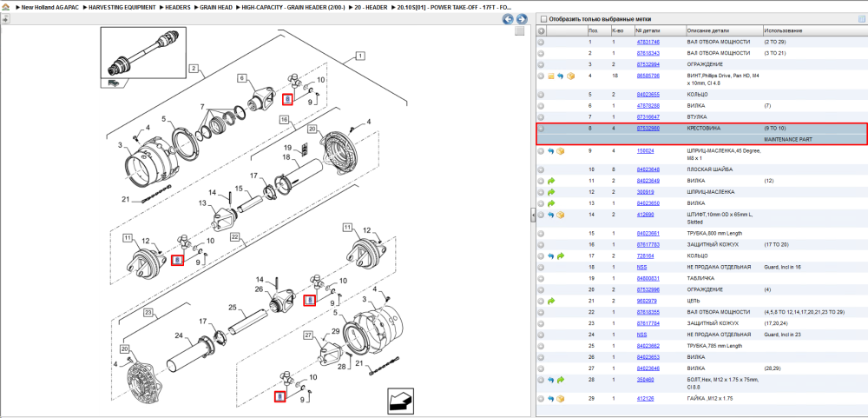The height and width of the screenshot is (418, 868).
Task: Open part number link 87618355
Action: (648, 312)
